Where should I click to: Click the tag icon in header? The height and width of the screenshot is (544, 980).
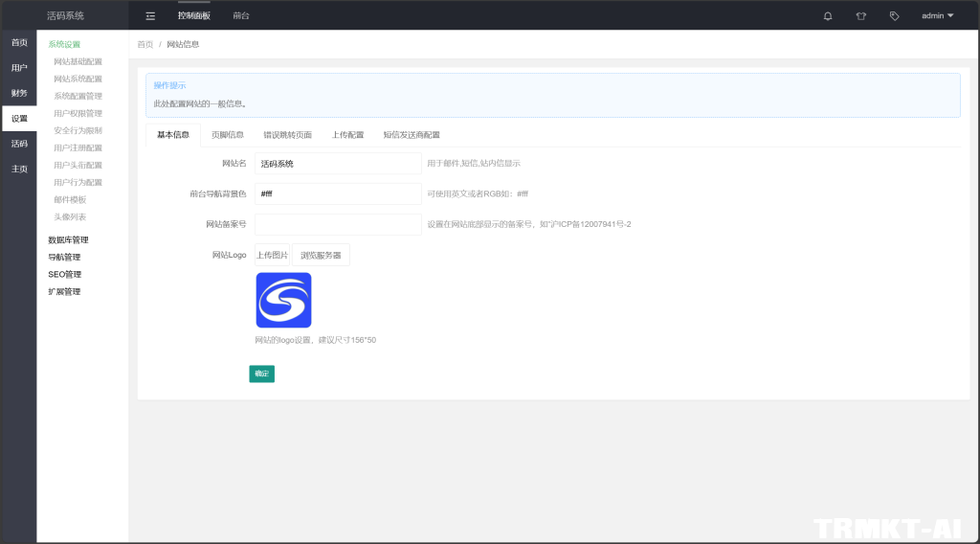point(894,15)
